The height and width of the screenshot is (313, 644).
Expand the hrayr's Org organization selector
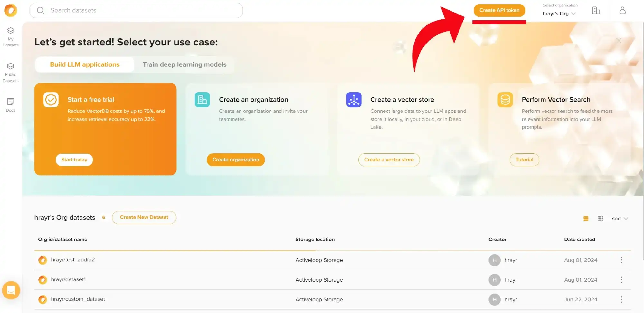tap(559, 14)
